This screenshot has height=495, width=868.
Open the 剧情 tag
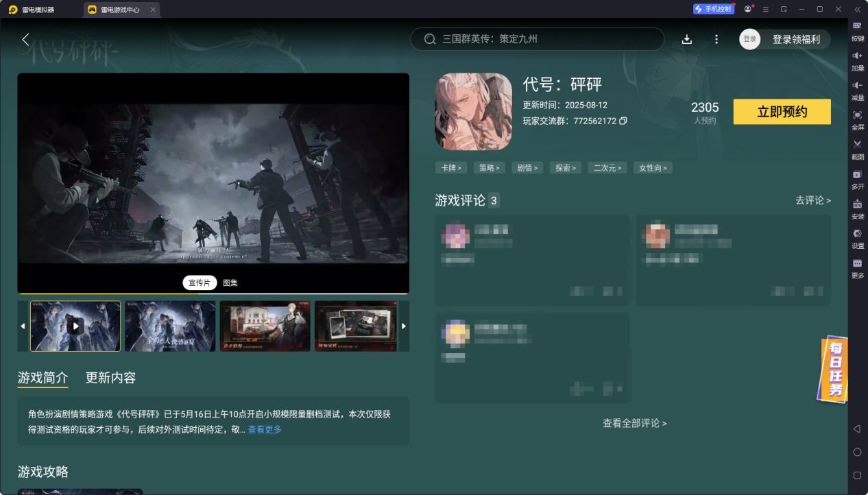coord(527,167)
